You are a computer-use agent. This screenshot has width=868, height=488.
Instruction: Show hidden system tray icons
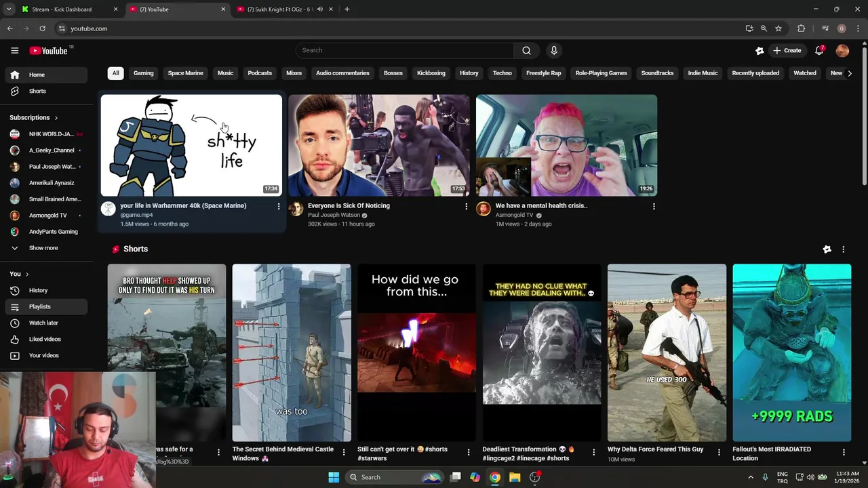(x=751, y=477)
